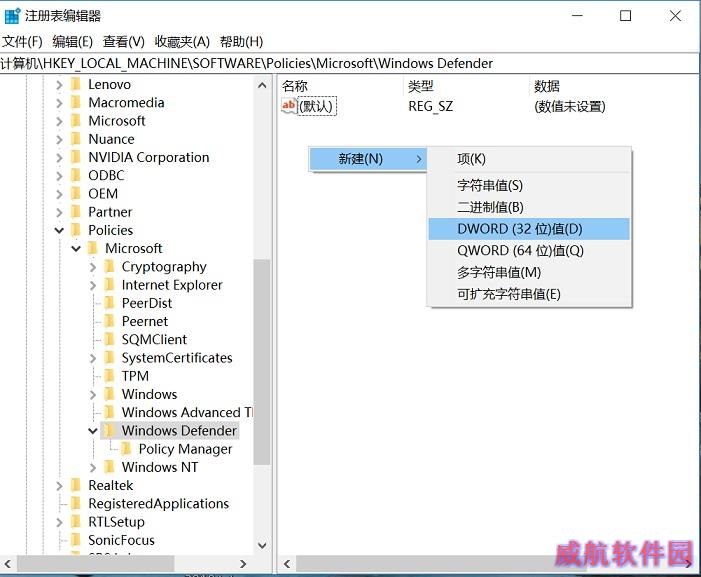The height and width of the screenshot is (577, 701).
Task: Click the Internet Explorer folder icon
Action: (110, 285)
